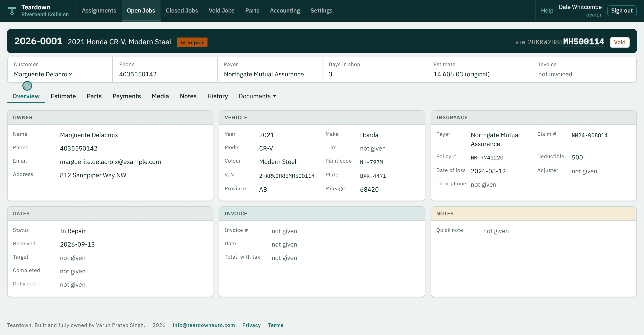644x335 pixels.
Task: Click policy number NM-7741220
Action: point(487,157)
